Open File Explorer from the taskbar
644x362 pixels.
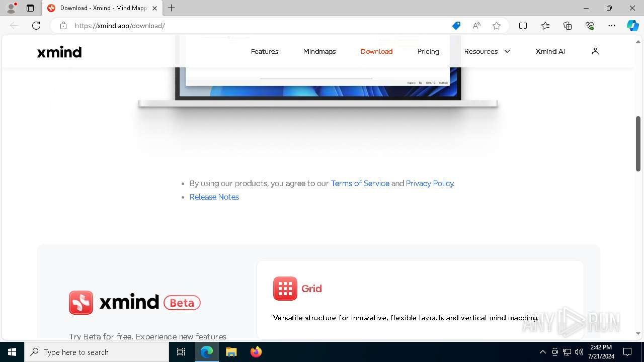pyautogui.click(x=231, y=352)
